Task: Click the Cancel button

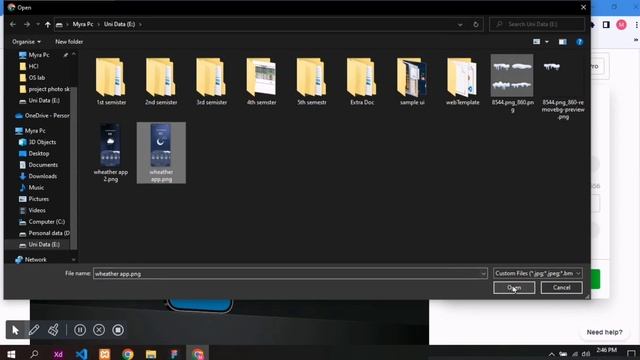Action: (562, 288)
